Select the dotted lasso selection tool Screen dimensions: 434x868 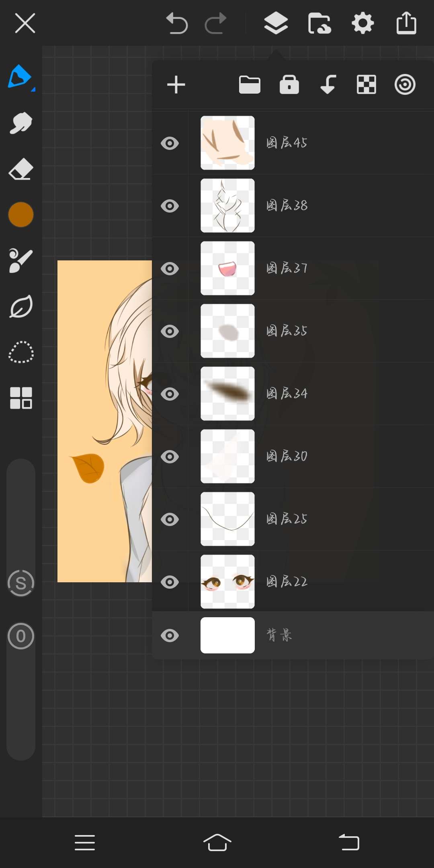21,352
